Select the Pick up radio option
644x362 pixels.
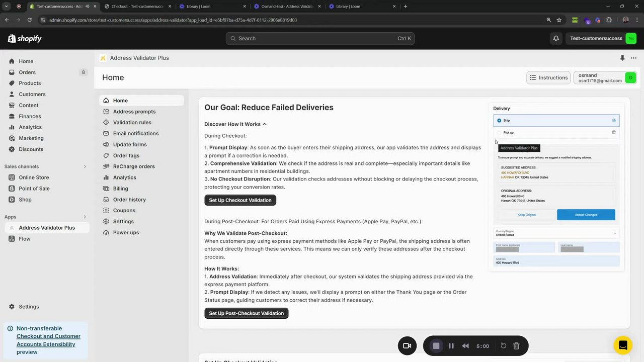coord(499,133)
